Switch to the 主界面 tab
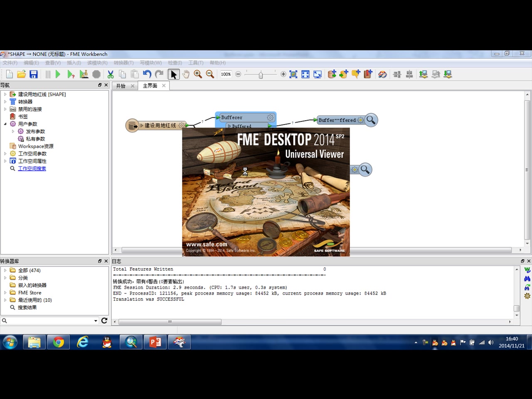Screen dimensions: 532x399 click(x=150, y=86)
